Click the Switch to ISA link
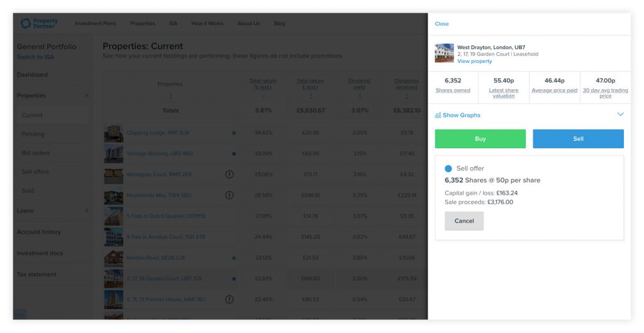This screenshot has width=644, height=333. click(35, 57)
